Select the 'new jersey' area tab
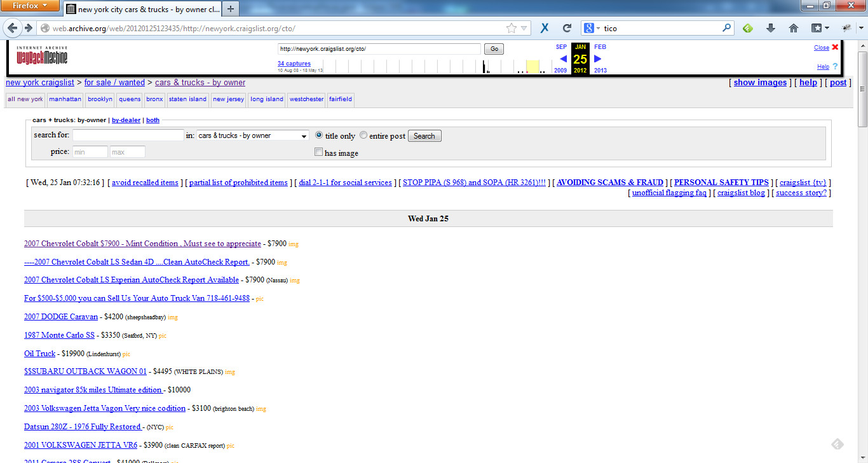This screenshot has width=868, height=463. (x=228, y=99)
